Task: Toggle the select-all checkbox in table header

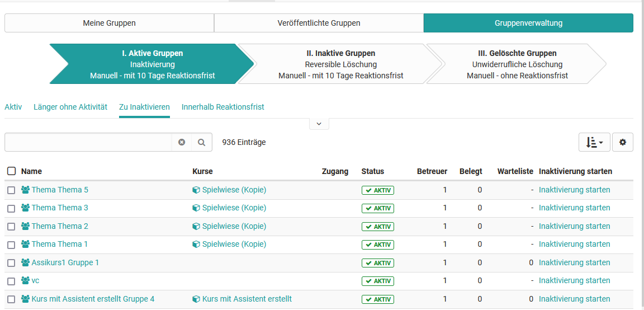Action: click(x=11, y=171)
